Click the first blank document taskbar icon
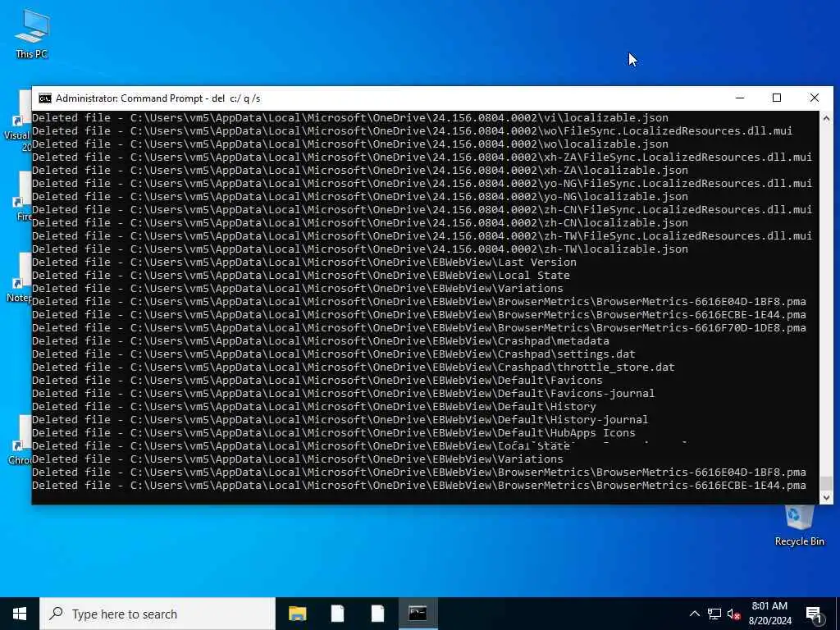Screen dimensions: 840x630 click(337, 614)
